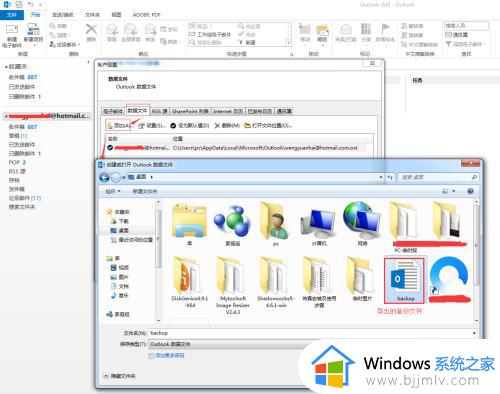Open the view options dropdown arrow
The image size is (500, 394).
[454, 191]
